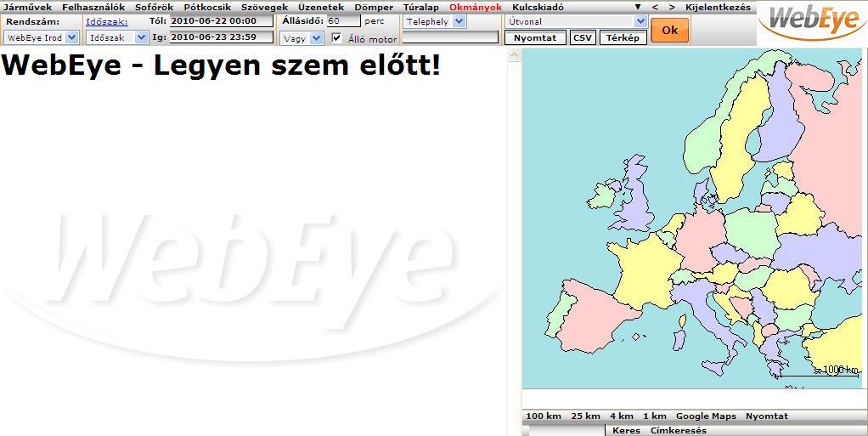Click the Állásidő minutes field
Viewport: 868px width, 436px height.
tap(344, 21)
